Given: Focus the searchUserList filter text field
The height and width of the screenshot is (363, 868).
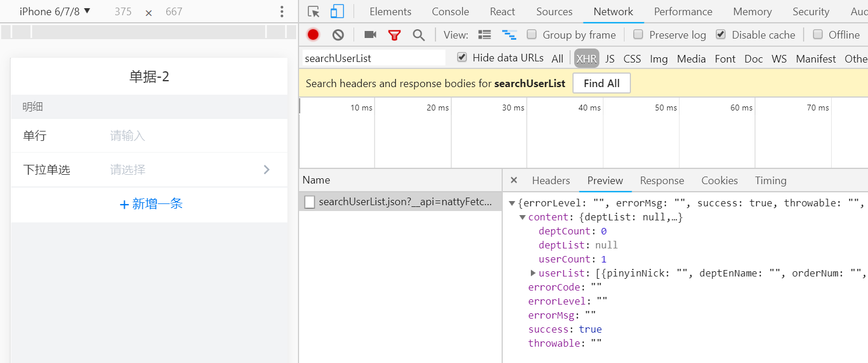Looking at the screenshot, I should [373, 58].
